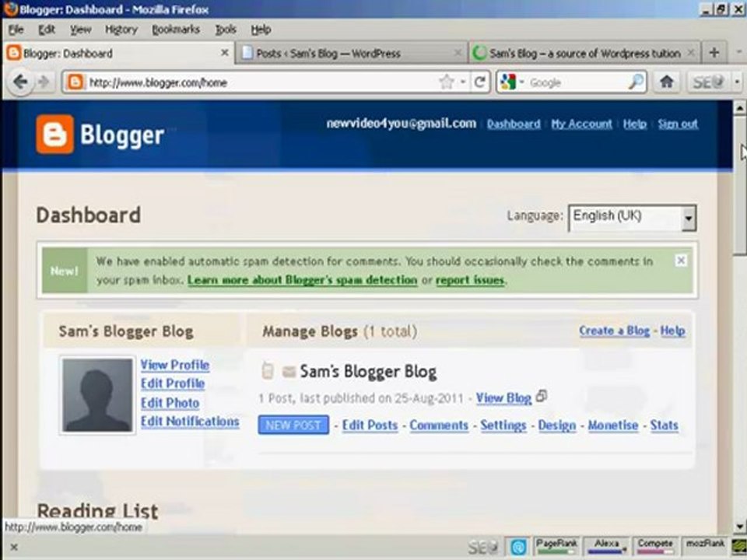Click the Blogger logo icon in header
This screenshot has width=747, height=560.
click(54, 135)
